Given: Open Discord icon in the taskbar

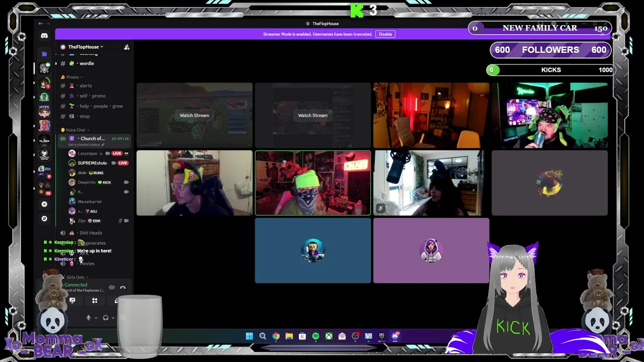Looking at the screenshot, I should point(395,336).
